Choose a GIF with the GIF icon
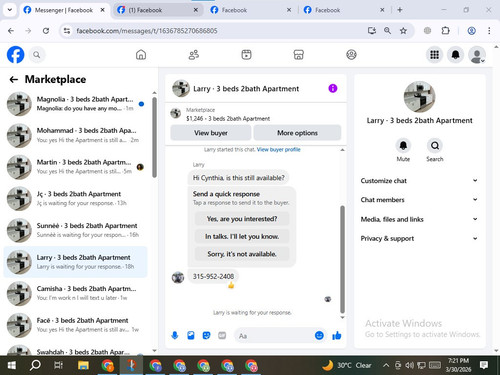The height and width of the screenshot is (375, 500). click(222, 335)
